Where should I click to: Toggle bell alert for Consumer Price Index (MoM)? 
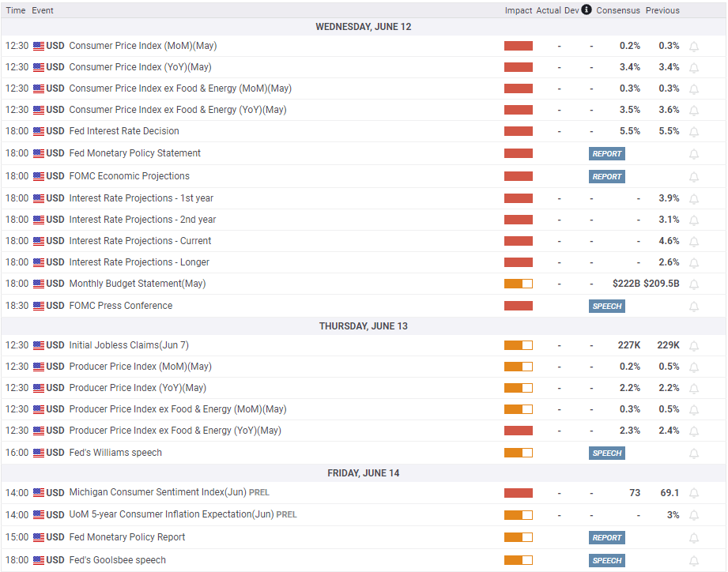[694, 47]
